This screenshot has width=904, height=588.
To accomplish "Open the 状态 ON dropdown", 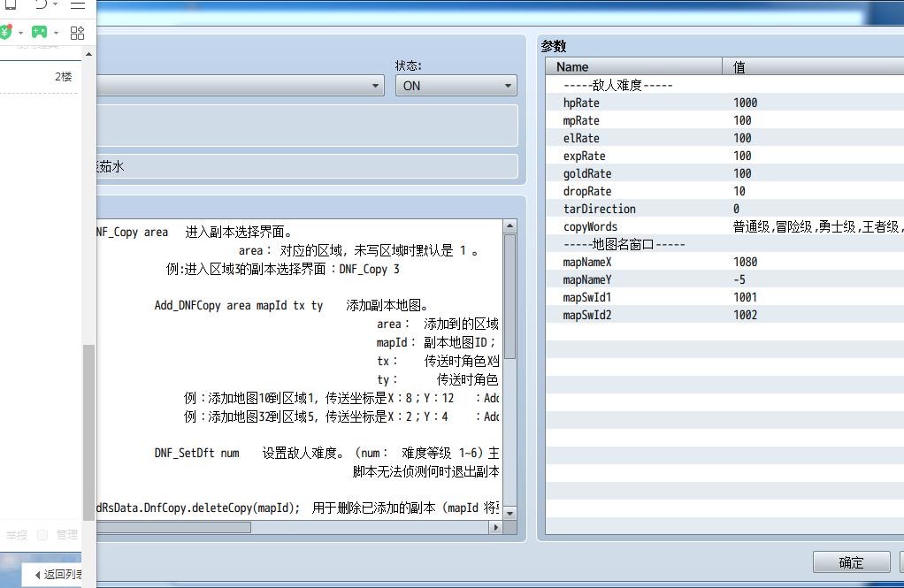I will pos(456,86).
